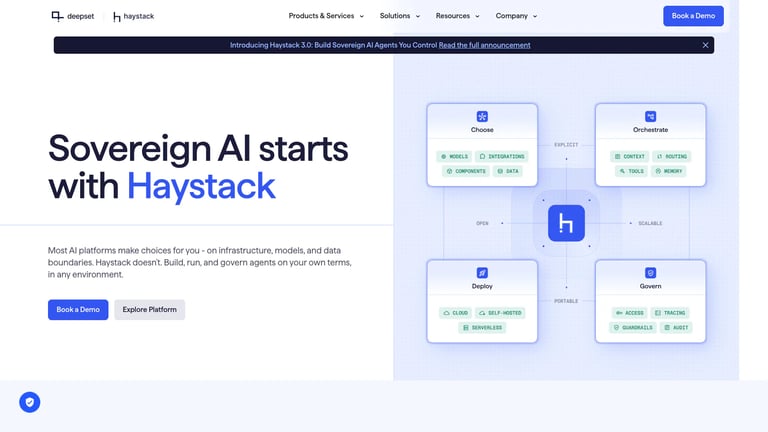This screenshot has width=768, height=432.
Task: Expand the Company menu
Action: click(516, 16)
